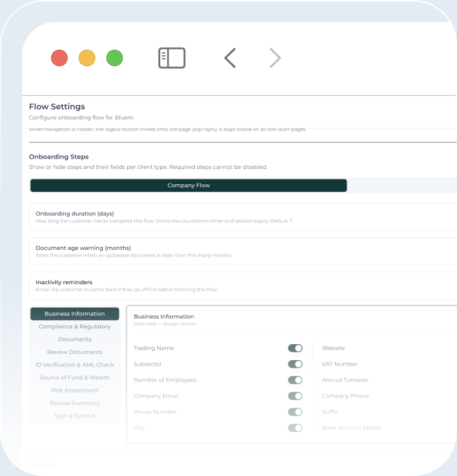Click the Annual Turnover field label
The height and width of the screenshot is (476, 457).
click(345, 380)
